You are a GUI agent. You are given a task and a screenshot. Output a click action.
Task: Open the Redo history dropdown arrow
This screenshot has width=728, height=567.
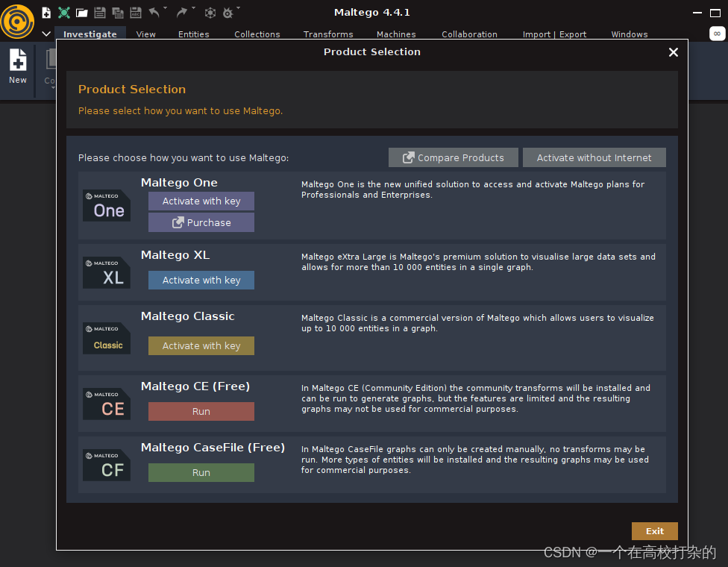(193, 8)
